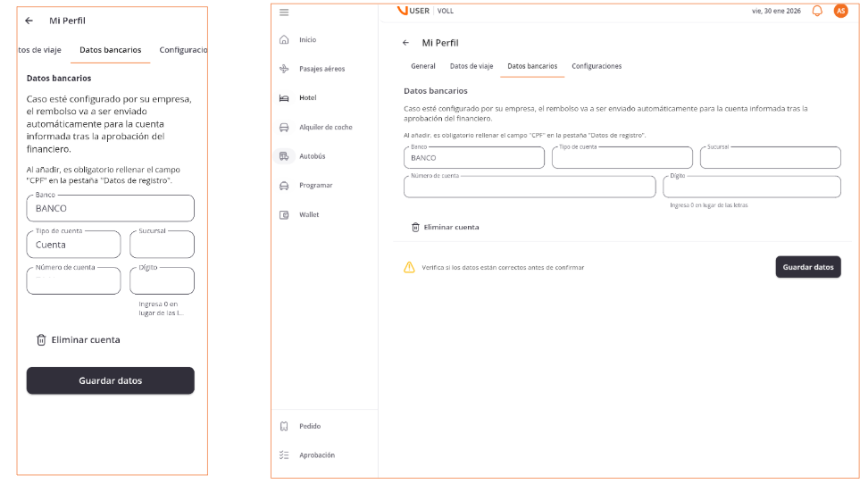Click the notification bell icon

pos(816,11)
